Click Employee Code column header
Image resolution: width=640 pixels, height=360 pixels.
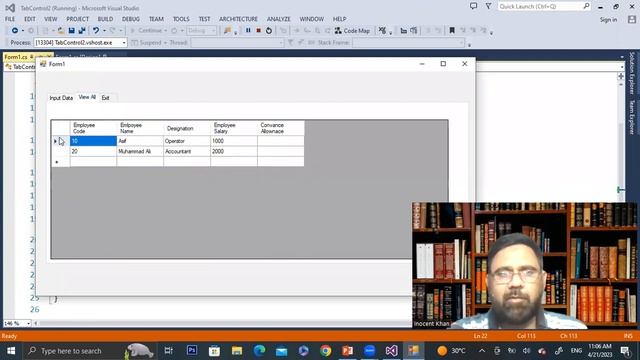click(93, 128)
